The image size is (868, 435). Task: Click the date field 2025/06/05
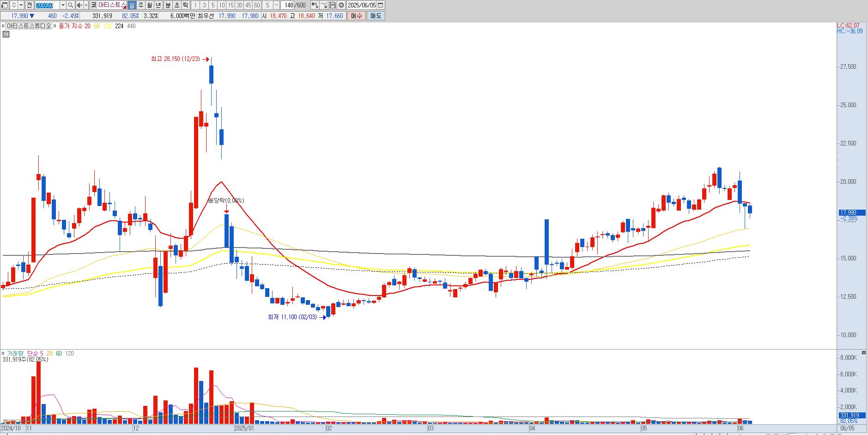point(362,5)
